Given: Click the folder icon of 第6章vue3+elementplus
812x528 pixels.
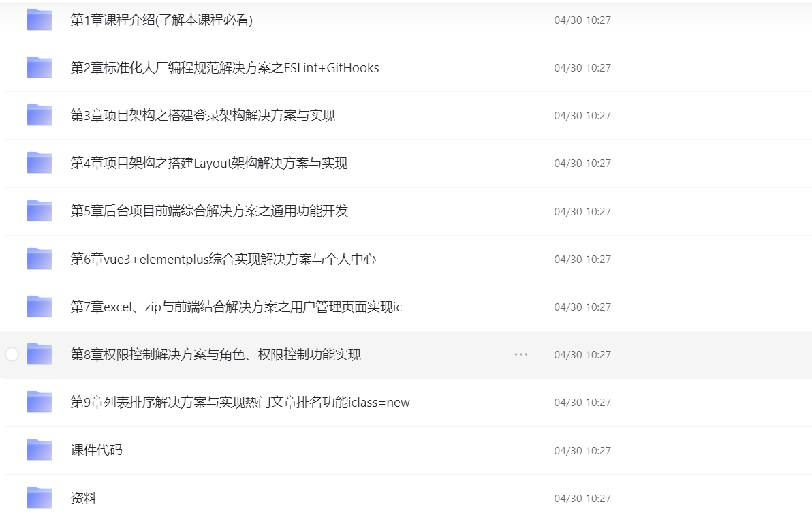Looking at the screenshot, I should [40, 259].
